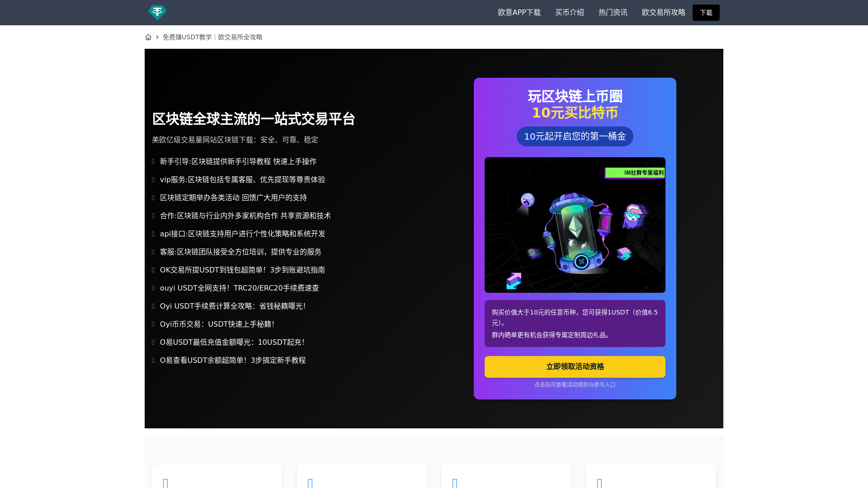Click bullet icon beside 新手引导 item

pyautogui.click(x=153, y=162)
